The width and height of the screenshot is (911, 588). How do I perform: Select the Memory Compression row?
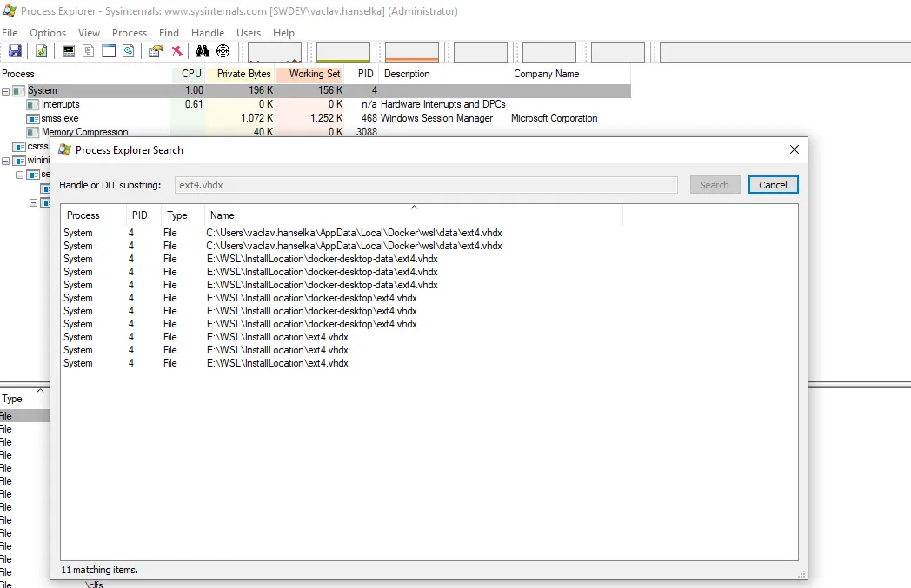click(315, 132)
